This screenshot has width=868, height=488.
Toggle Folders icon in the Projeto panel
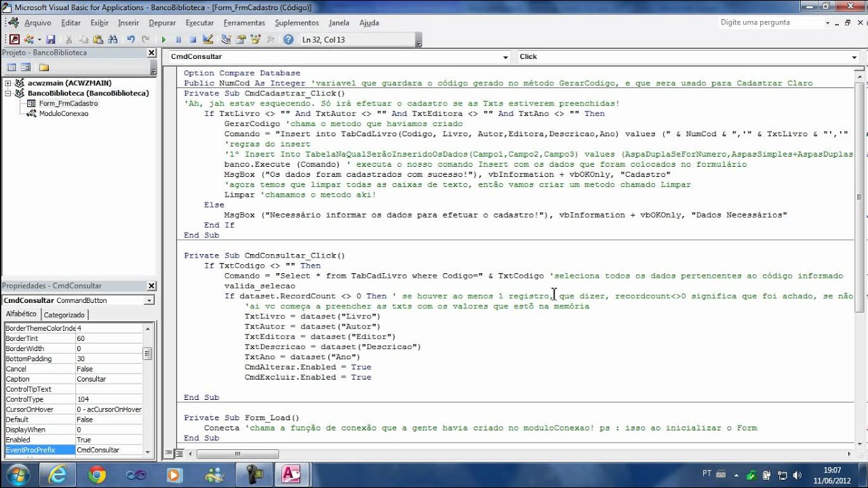(x=44, y=67)
